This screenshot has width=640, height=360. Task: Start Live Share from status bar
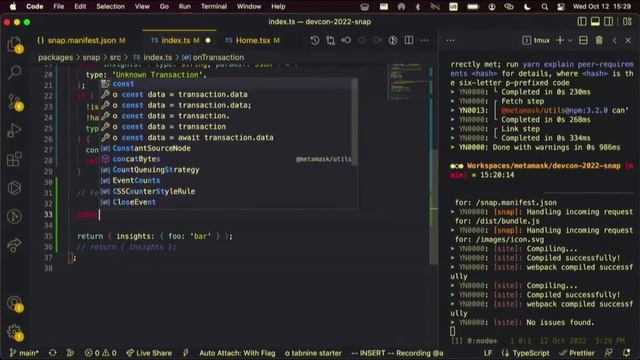click(149, 353)
